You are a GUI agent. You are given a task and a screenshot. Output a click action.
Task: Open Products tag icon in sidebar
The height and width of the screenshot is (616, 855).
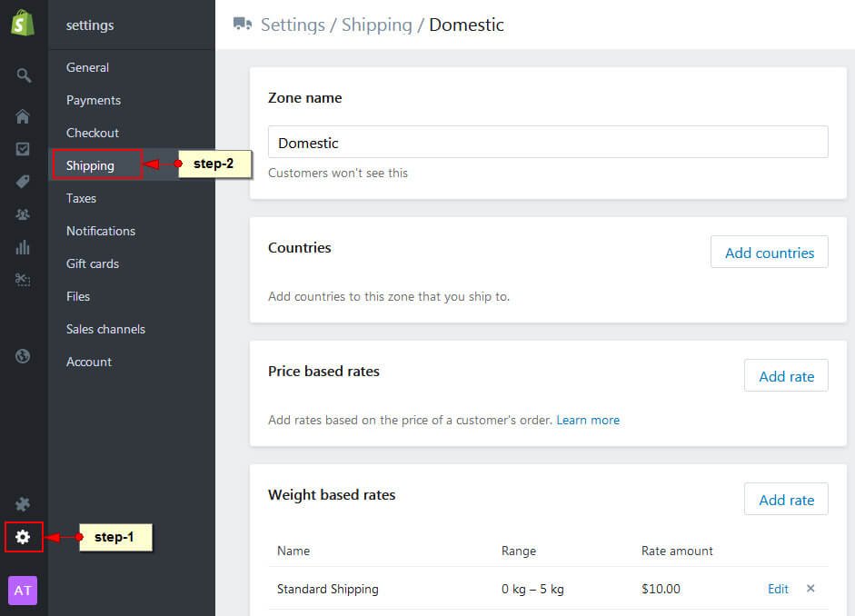pyautogui.click(x=23, y=182)
